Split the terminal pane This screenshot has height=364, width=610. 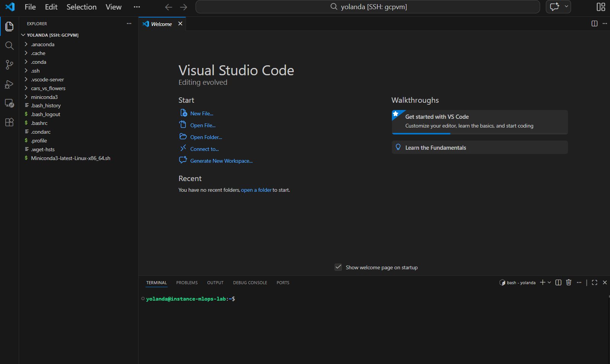click(x=558, y=283)
